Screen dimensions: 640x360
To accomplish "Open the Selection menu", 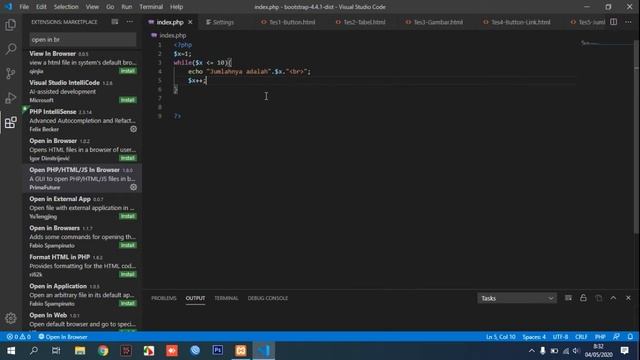I will (66, 7).
